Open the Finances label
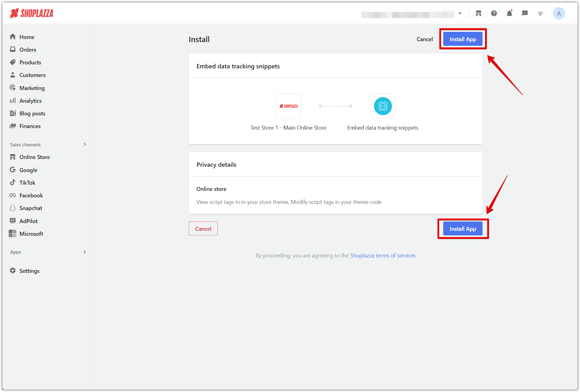The image size is (580, 392). tap(30, 126)
